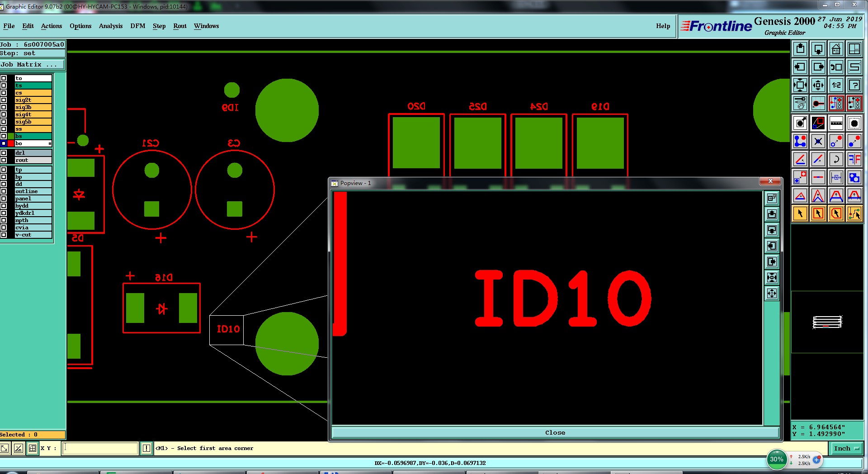Click the Popview pan-right icon
This screenshot has height=474, width=868.
click(x=772, y=261)
